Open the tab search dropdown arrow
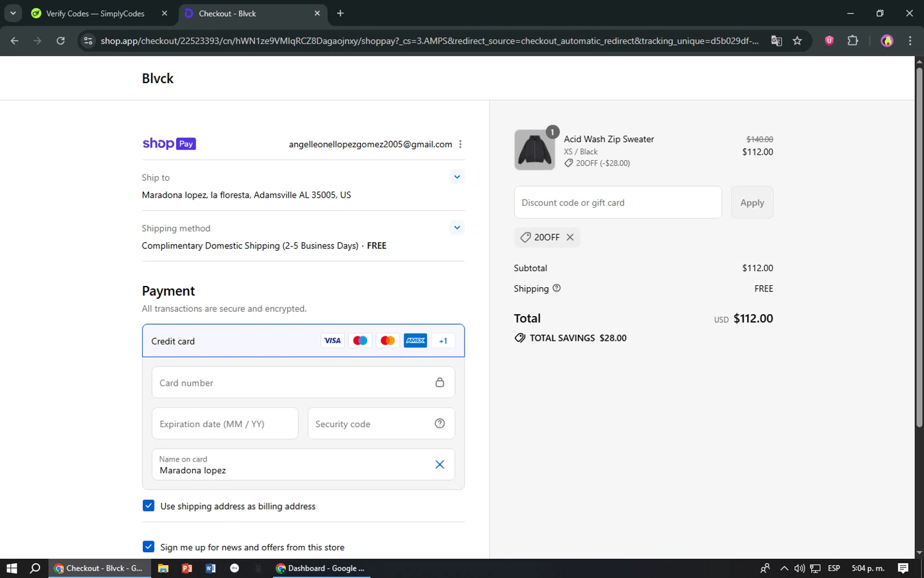Screen dimensions: 924x578 click(x=13, y=13)
